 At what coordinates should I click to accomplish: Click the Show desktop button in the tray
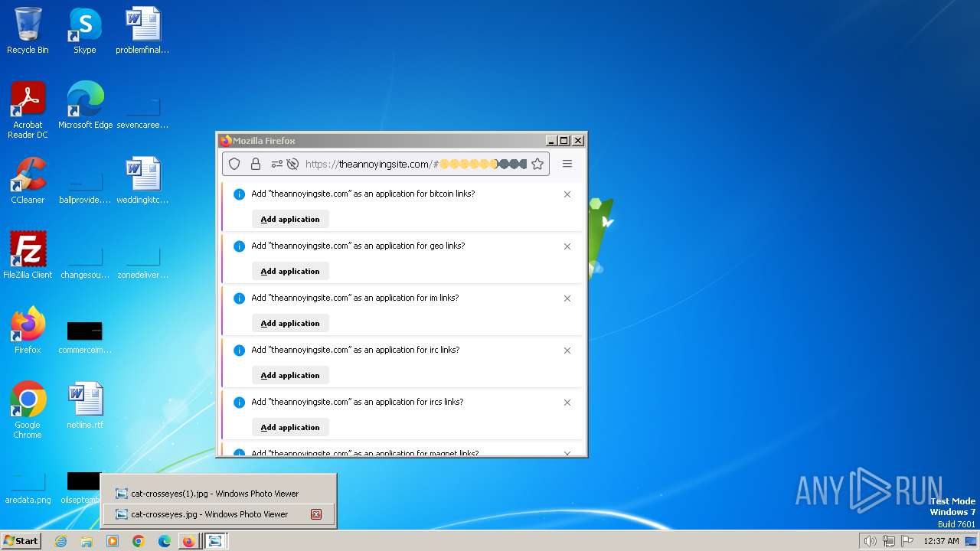point(972,541)
